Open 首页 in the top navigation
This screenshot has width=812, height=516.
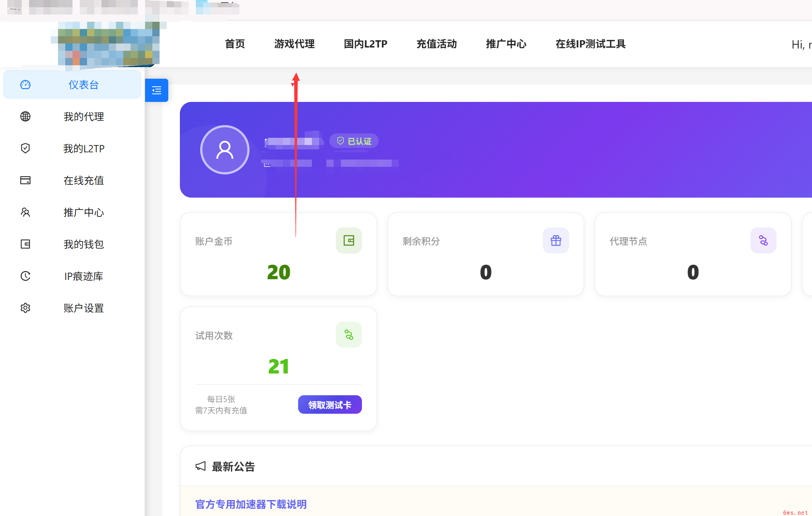(x=235, y=44)
